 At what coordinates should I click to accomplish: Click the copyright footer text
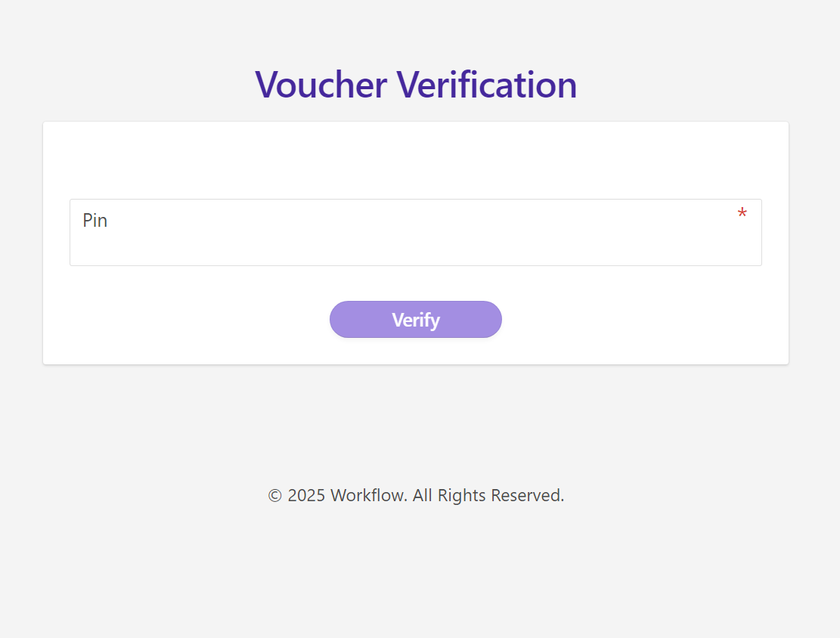(416, 496)
